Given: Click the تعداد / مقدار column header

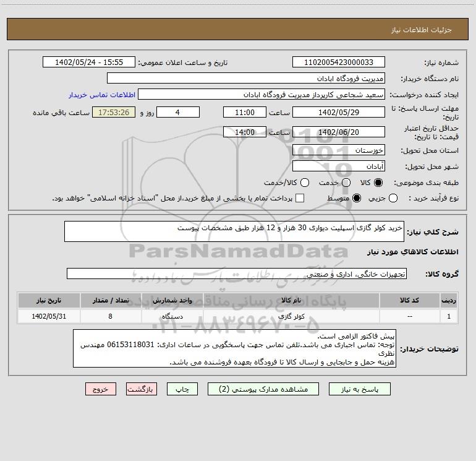Looking at the screenshot, I should click(111, 300).
